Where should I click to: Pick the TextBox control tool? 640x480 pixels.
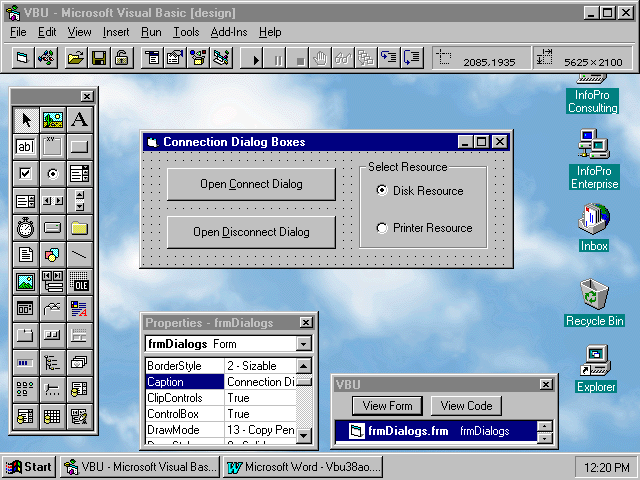click(26, 147)
